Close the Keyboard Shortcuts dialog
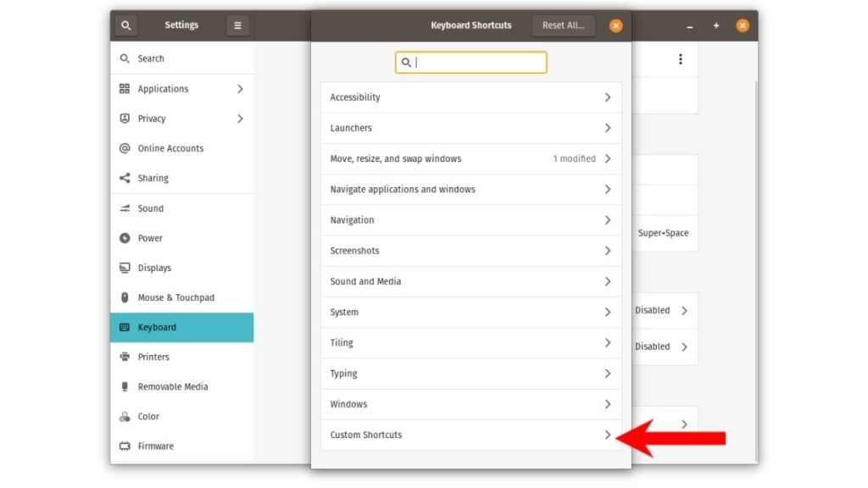Viewport: 868px width, 488px height. [x=616, y=25]
